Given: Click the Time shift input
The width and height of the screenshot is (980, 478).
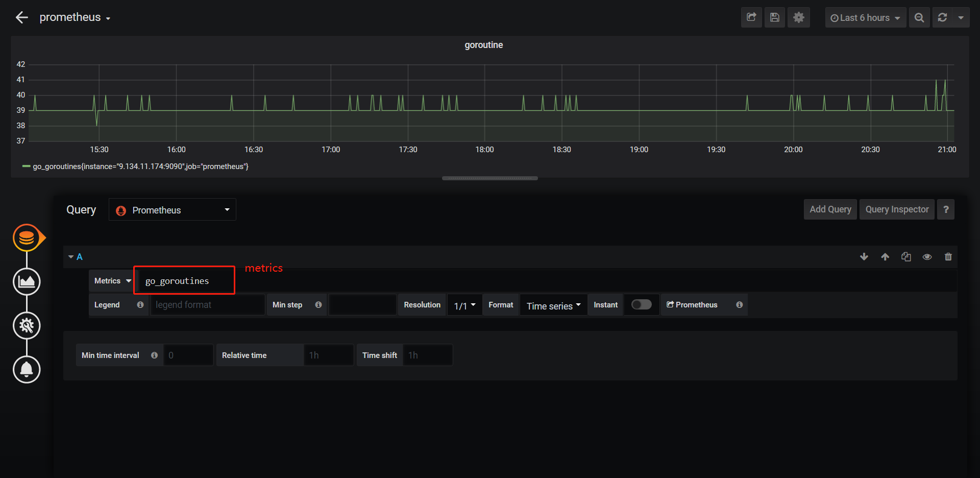Looking at the screenshot, I should tap(427, 355).
